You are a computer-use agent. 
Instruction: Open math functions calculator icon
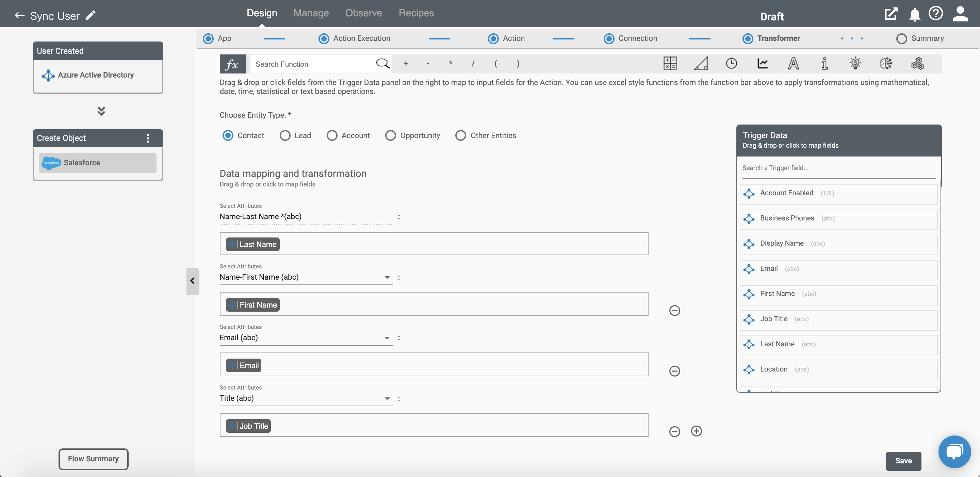[x=670, y=64]
